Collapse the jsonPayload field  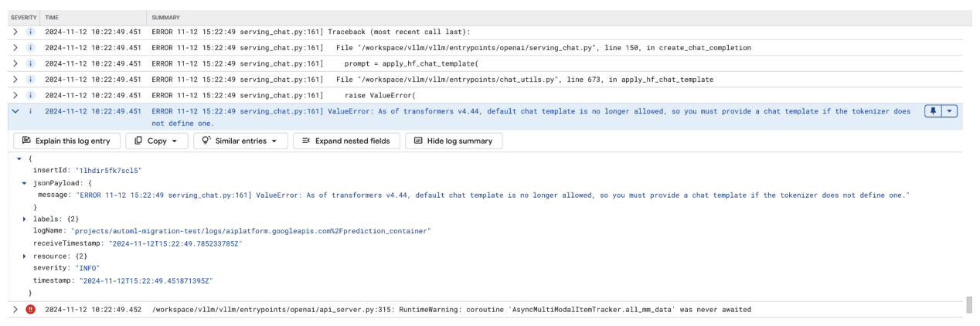(x=25, y=182)
